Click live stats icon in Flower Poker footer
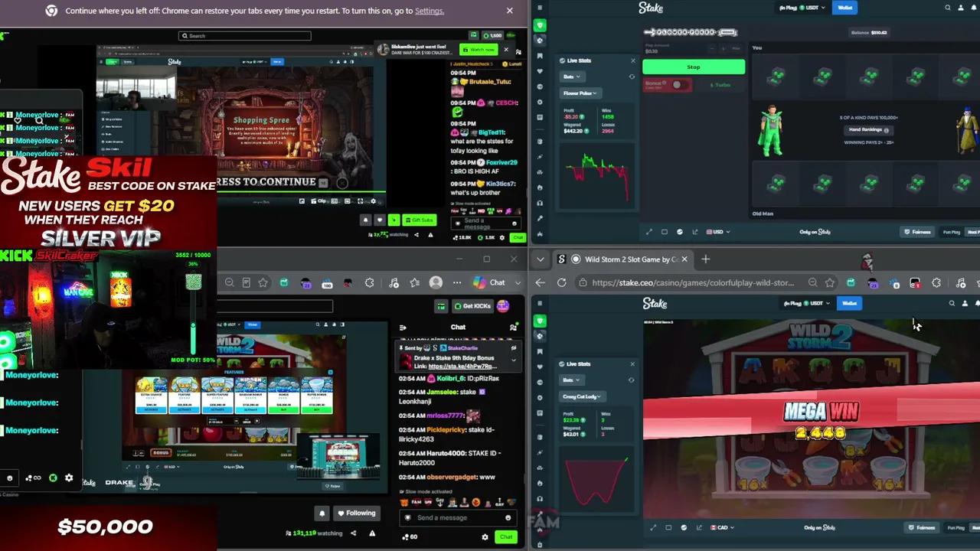 click(680, 232)
